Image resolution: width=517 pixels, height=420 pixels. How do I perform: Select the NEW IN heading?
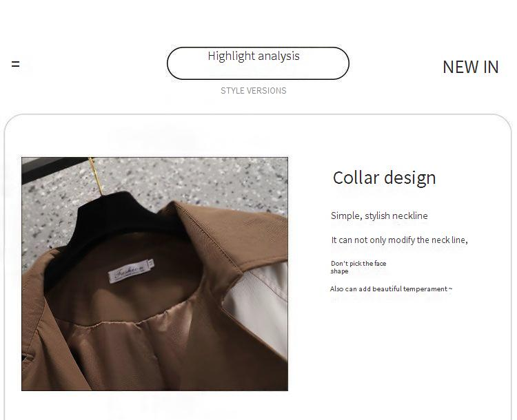471,67
